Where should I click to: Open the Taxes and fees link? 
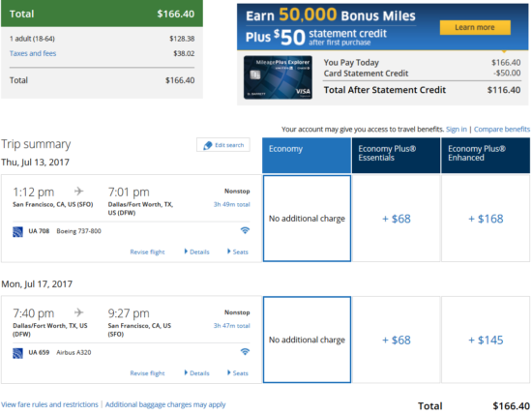coord(33,53)
